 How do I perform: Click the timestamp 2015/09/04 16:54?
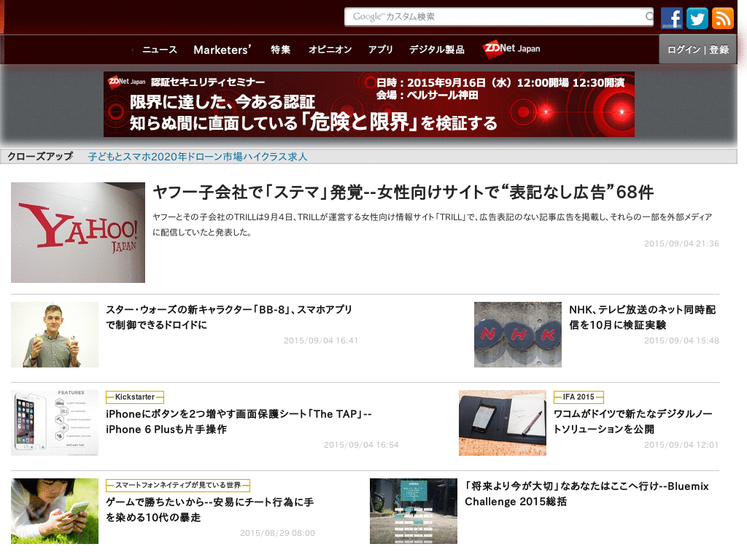click(362, 446)
